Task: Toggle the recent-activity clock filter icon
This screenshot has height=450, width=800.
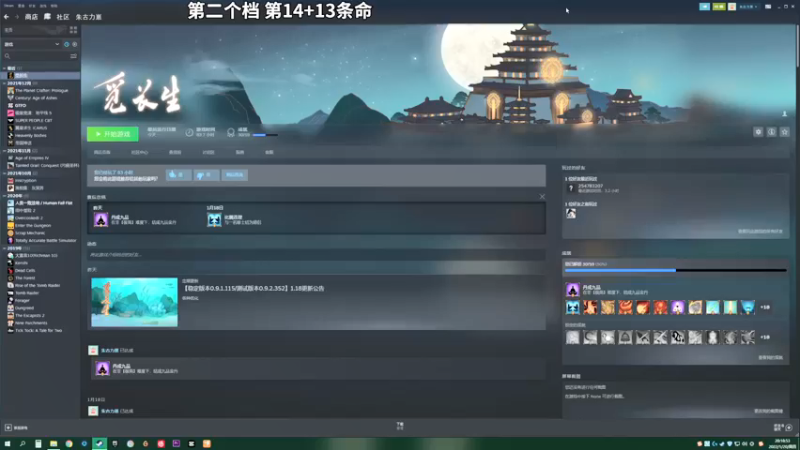Action: pos(66,44)
